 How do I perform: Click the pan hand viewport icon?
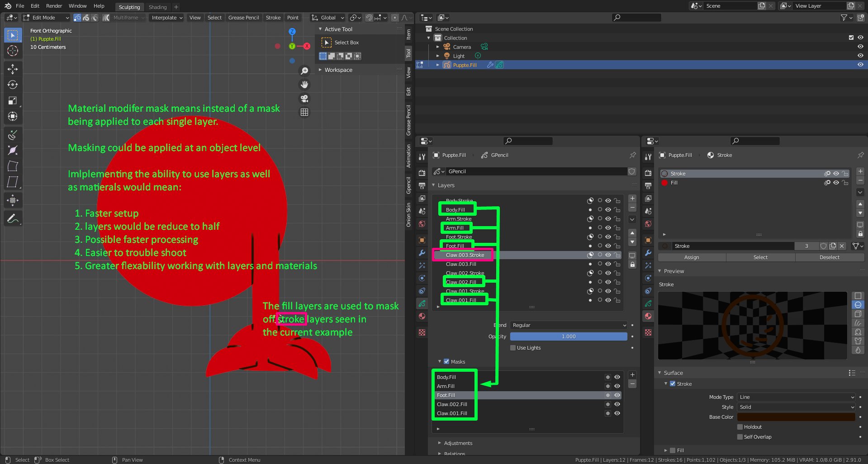click(304, 85)
